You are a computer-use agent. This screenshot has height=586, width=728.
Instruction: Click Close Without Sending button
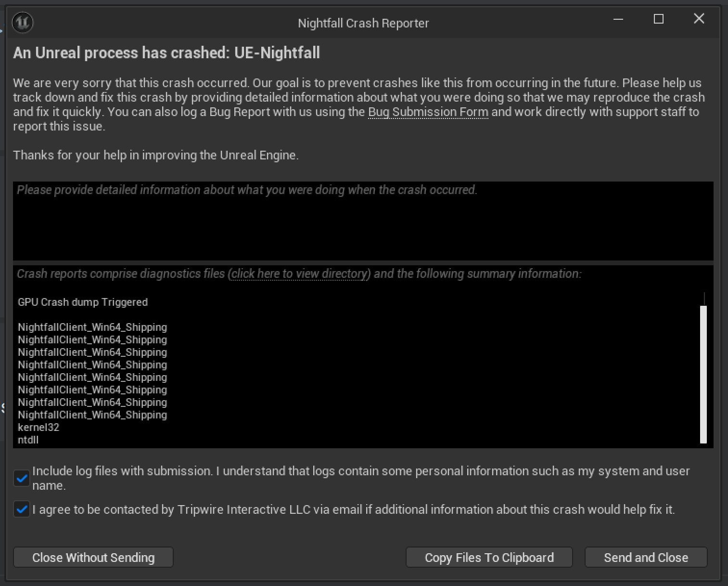[93, 558]
